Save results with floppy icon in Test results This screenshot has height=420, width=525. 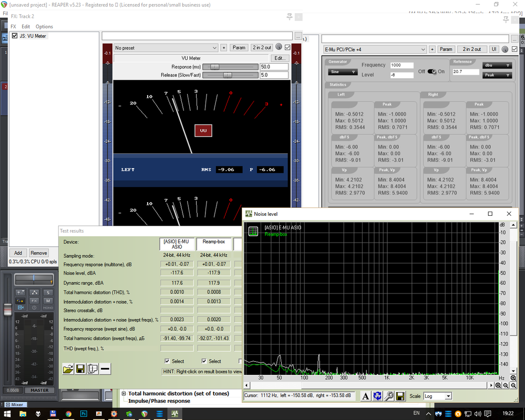80,369
